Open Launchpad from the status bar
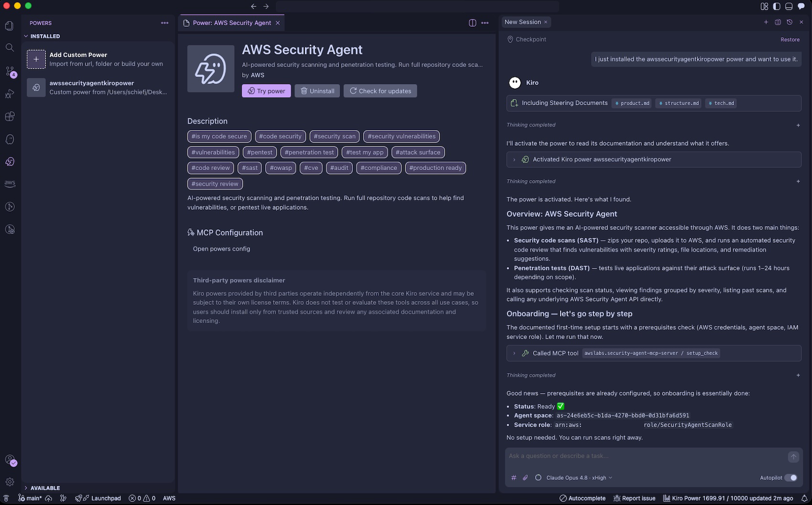This screenshot has width=812, height=505. coord(98,498)
